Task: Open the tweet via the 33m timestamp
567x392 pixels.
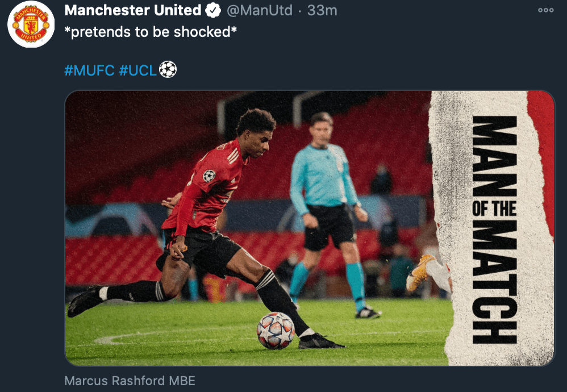Action: 322,10
